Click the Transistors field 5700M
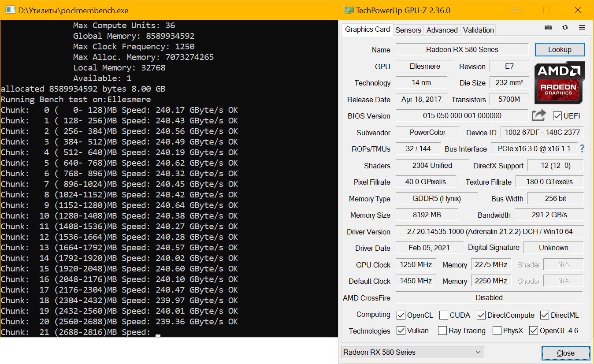 click(509, 99)
